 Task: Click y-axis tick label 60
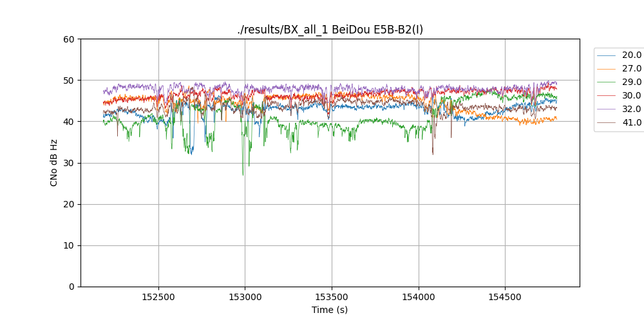[x=70, y=39]
